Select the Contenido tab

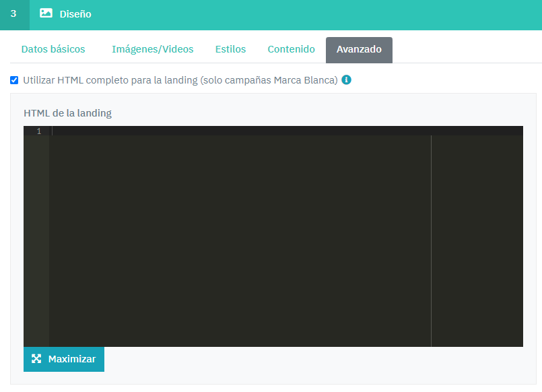tap(291, 49)
